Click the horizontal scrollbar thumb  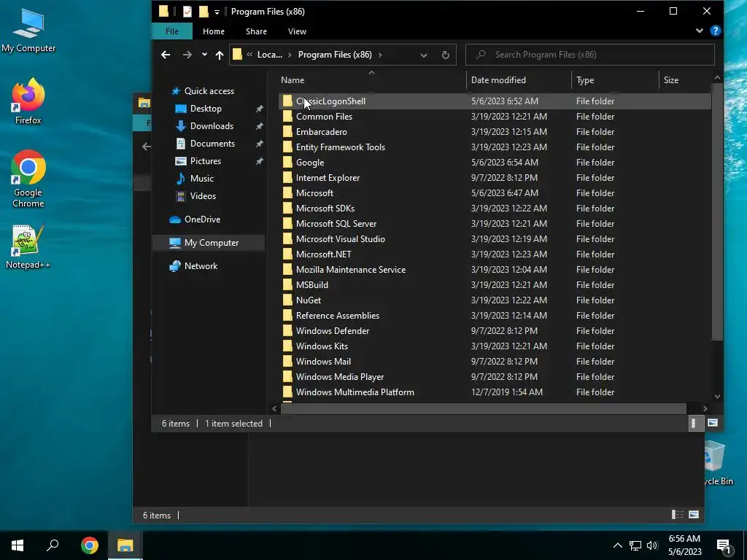(484, 408)
